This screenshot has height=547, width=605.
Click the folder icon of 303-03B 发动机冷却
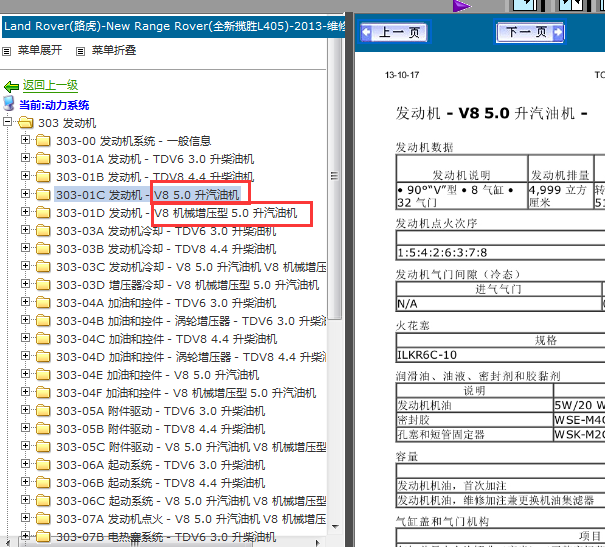point(43,249)
